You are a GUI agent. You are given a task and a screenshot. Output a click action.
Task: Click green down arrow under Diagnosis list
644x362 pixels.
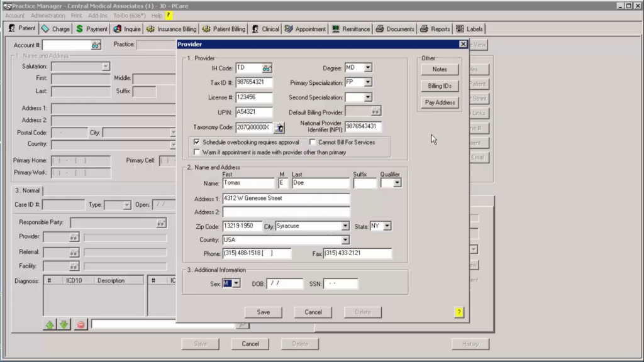64,325
